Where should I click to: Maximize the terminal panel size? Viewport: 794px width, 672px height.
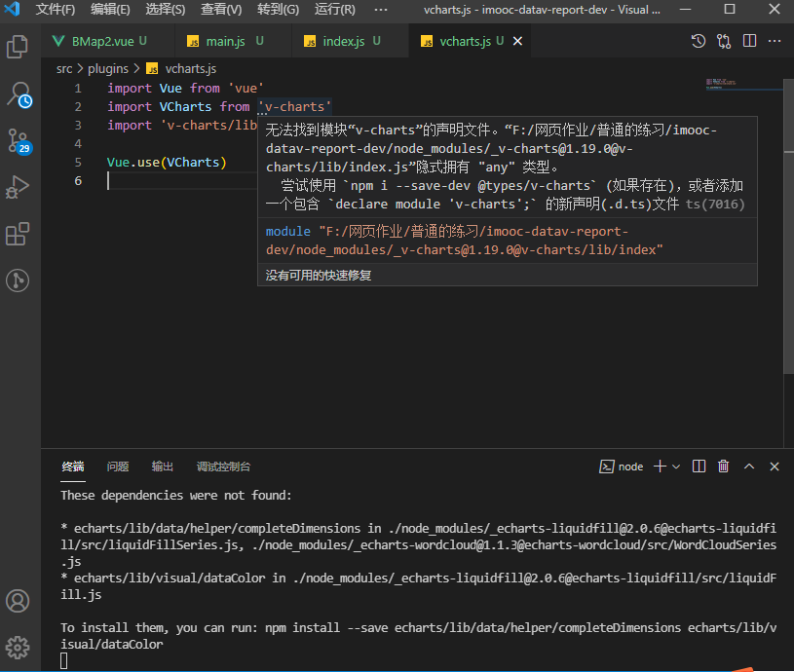coord(749,467)
